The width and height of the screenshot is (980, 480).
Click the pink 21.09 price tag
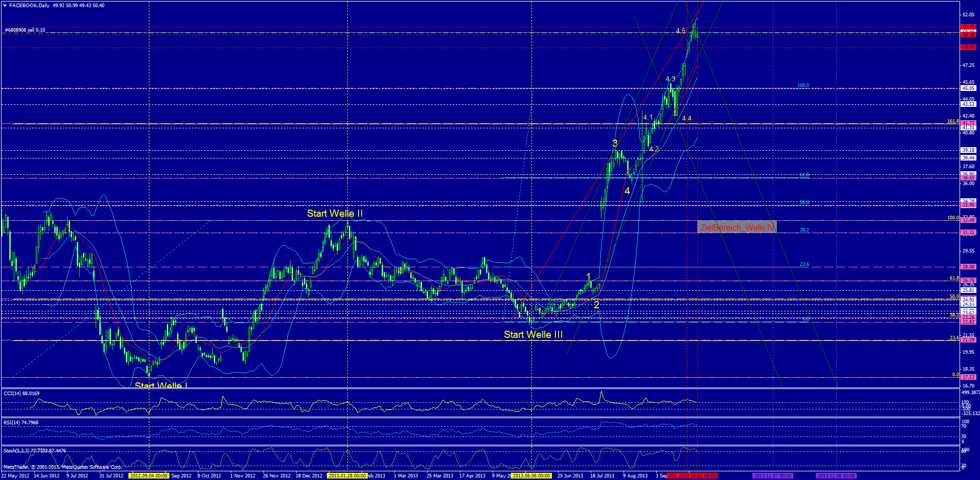point(968,340)
